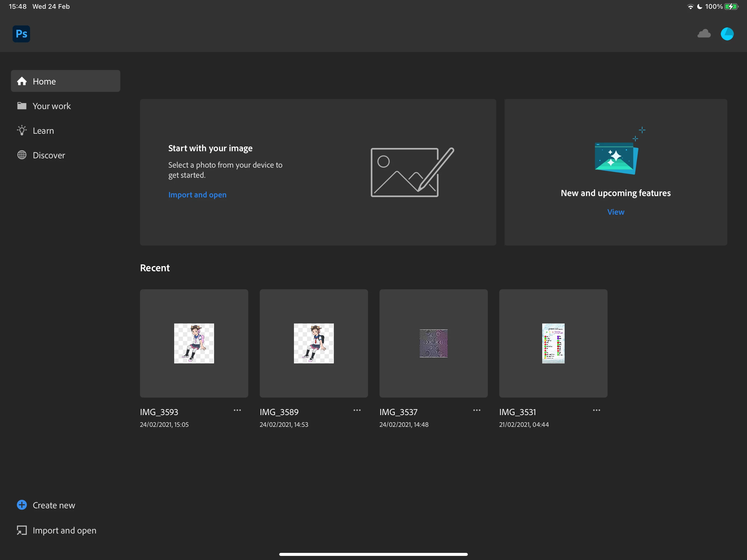Click the image-with-pencil illustration icon
Image resolution: width=747 pixels, height=560 pixels.
point(412,172)
